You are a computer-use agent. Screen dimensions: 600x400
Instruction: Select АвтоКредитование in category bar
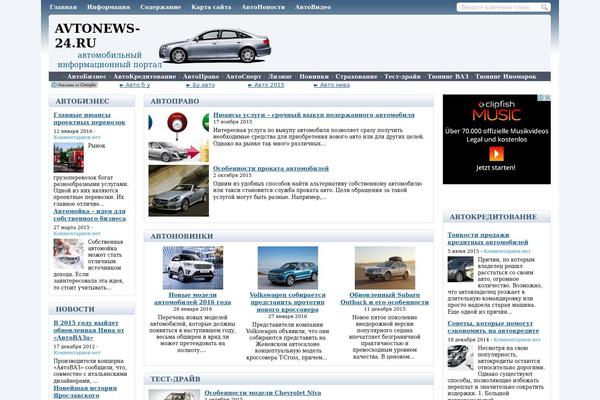[x=145, y=77]
